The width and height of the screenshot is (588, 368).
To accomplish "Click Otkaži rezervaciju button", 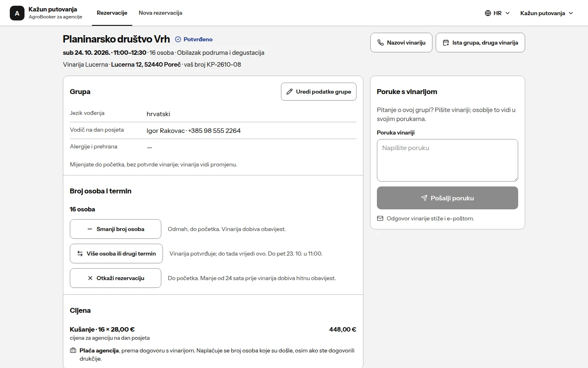I will (116, 278).
